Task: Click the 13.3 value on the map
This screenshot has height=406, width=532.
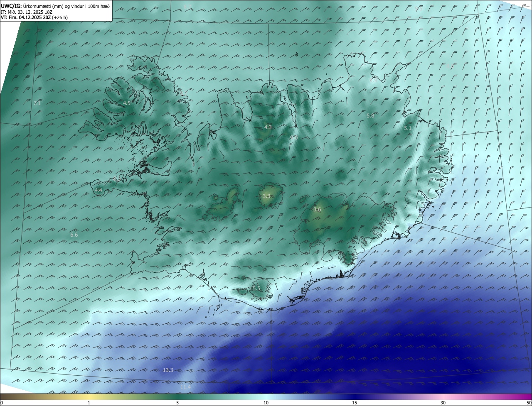Action: pos(168,370)
